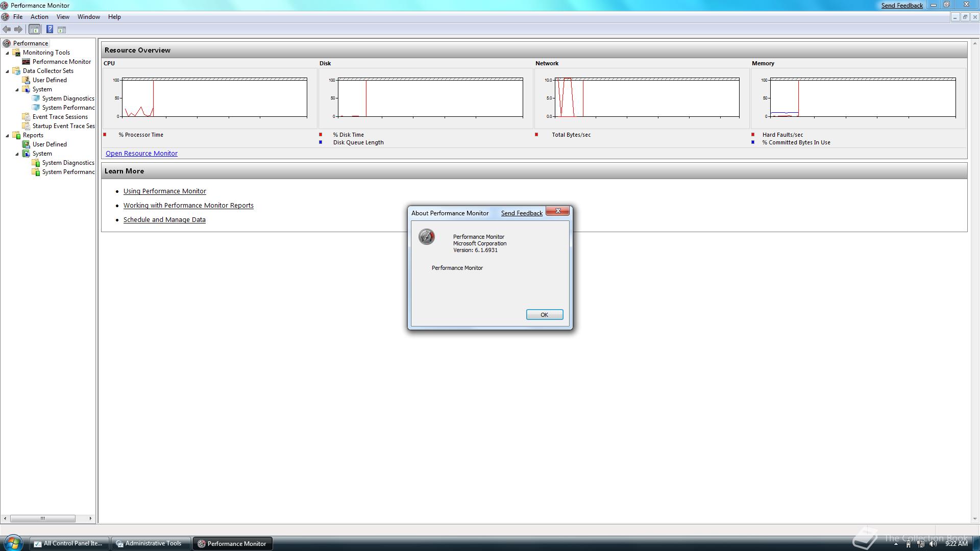Click the Performance Monitor graph icon in tree

[x=26, y=62]
